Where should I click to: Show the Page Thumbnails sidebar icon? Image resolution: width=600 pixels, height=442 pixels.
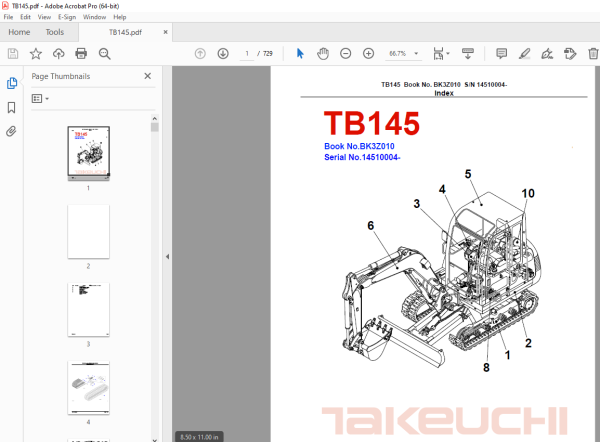12,83
